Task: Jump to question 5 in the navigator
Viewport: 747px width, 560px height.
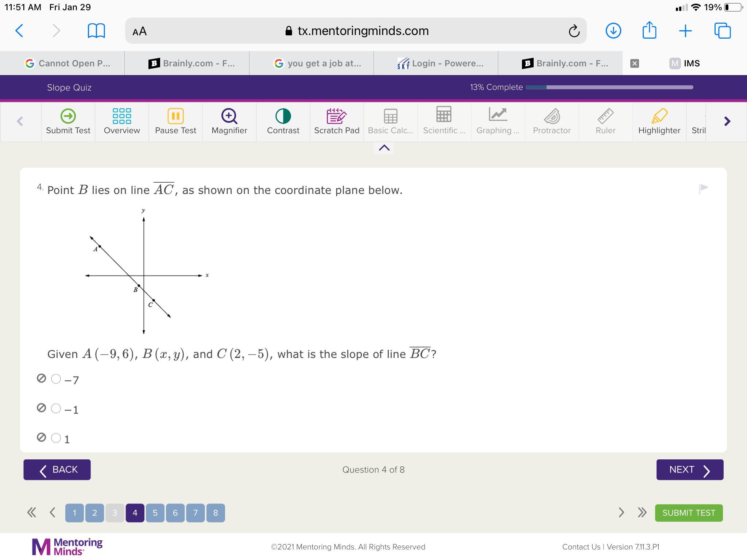Action: pyautogui.click(x=155, y=513)
